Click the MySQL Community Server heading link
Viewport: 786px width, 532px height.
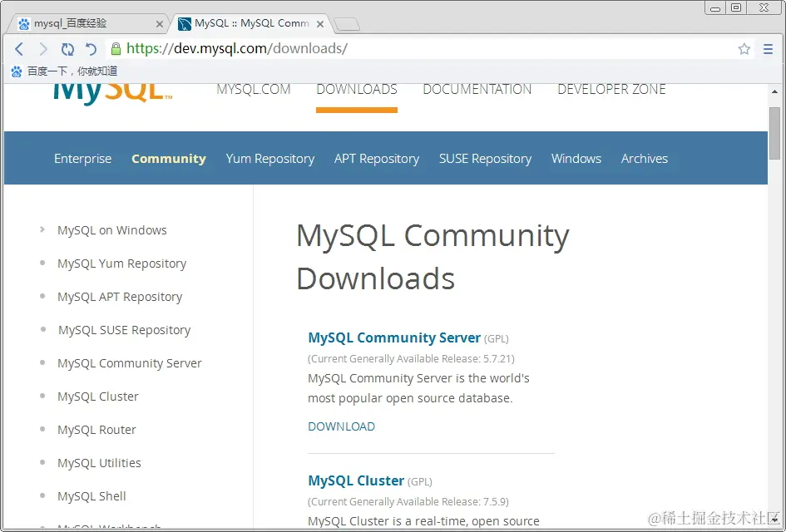coord(394,337)
